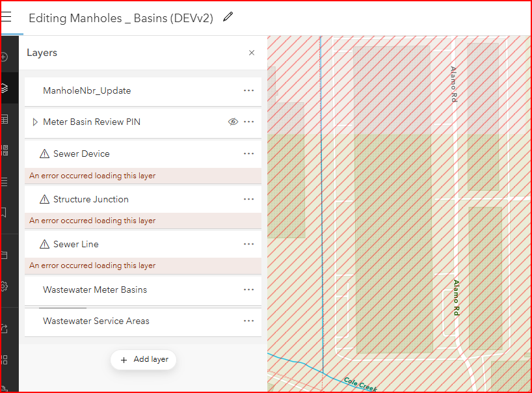532x393 pixels.
Task: Open options menu for Wastewater Service Areas
Action: [248, 321]
